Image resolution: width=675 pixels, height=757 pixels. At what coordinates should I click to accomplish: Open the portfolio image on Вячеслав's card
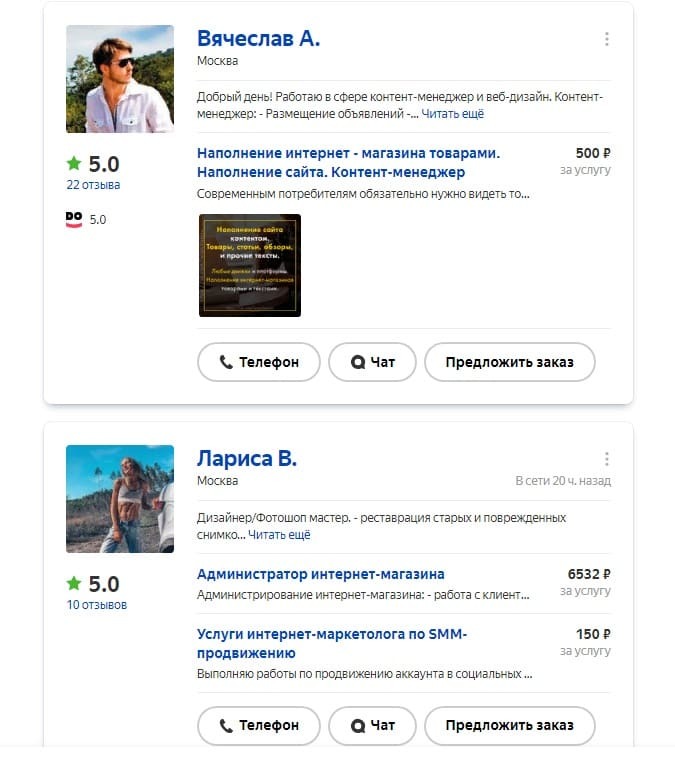tap(250, 265)
